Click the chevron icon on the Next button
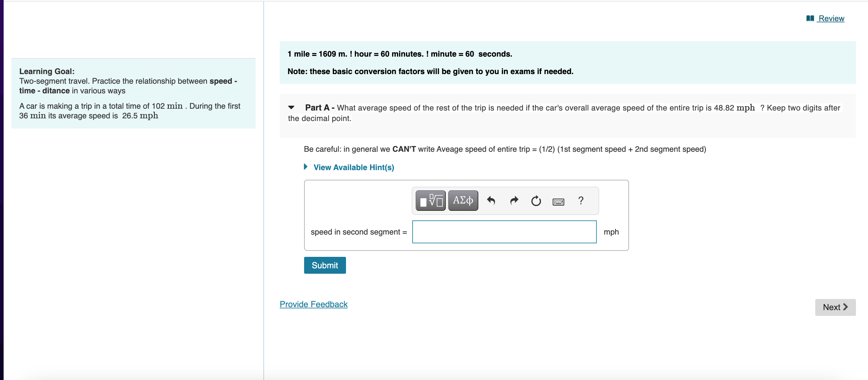868x380 pixels. coord(845,307)
